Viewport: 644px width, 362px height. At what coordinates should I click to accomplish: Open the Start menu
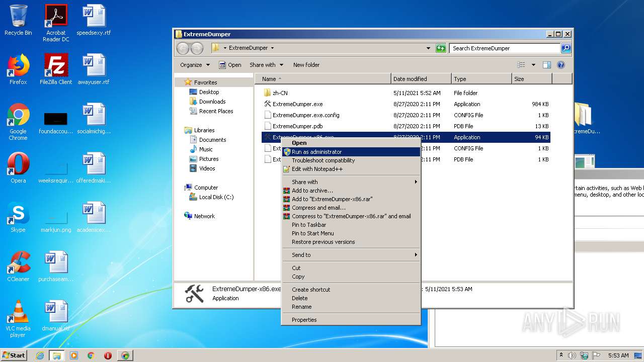pyautogui.click(x=14, y=355)
